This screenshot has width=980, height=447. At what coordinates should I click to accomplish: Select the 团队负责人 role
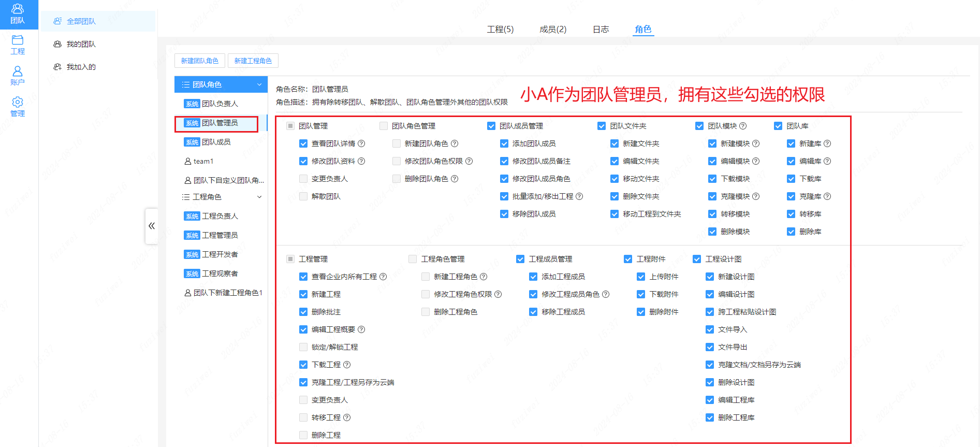pos(221,104)
